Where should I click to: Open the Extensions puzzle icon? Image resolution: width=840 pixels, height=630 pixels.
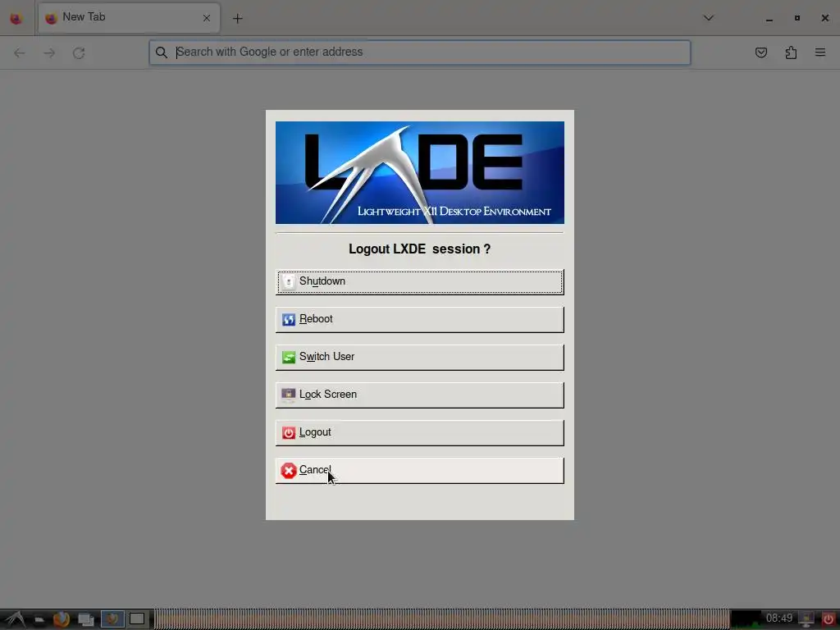(x=791, y=52)
